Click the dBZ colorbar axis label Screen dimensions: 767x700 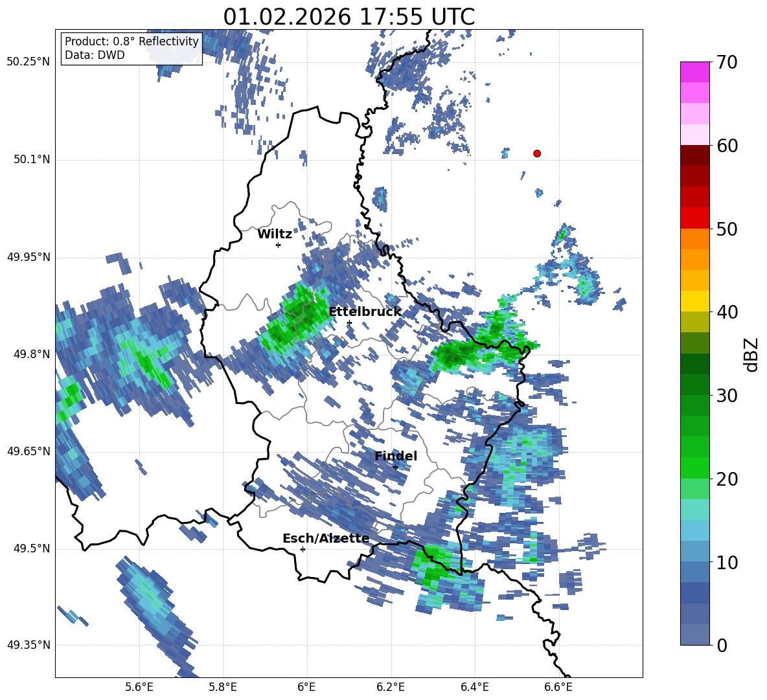(752, 354)
